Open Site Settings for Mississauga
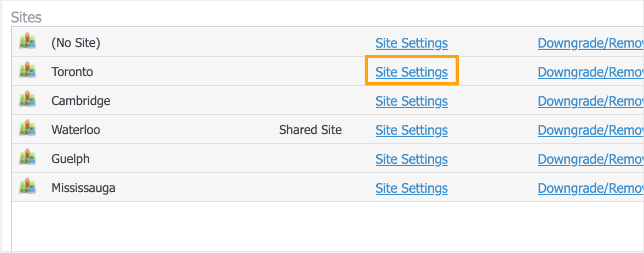 click(411, 188)
